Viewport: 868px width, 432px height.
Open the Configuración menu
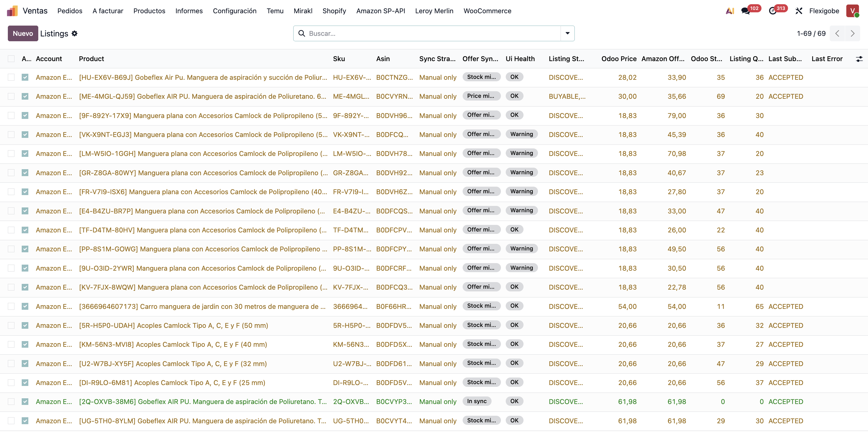coord(234,11)
